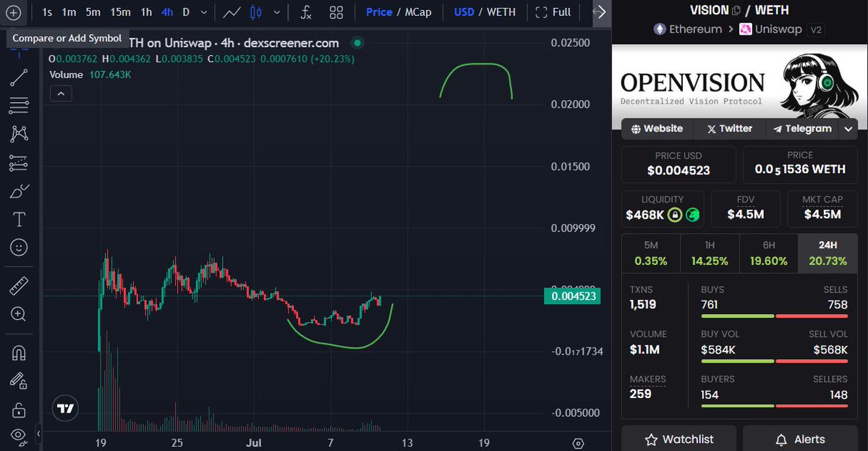Click the Compare or Add Symbol plus icon

[x=14, y=12]
